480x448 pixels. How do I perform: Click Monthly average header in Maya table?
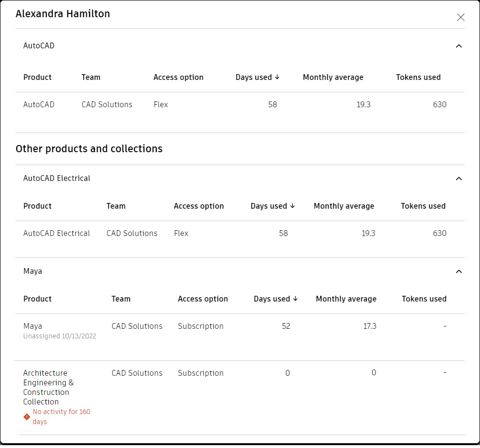click(346, 299)
